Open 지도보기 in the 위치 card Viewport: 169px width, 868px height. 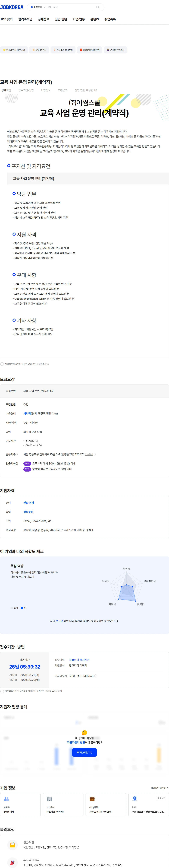(x=161, y=798)
